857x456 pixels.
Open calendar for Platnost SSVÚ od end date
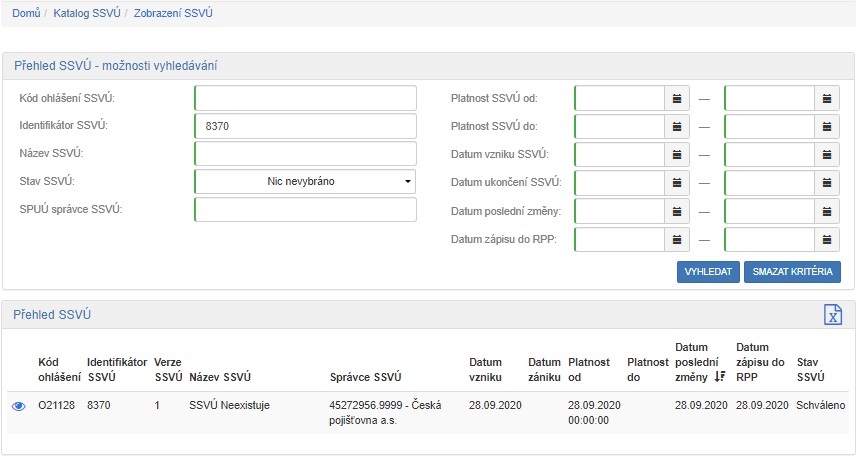[827, 98]
